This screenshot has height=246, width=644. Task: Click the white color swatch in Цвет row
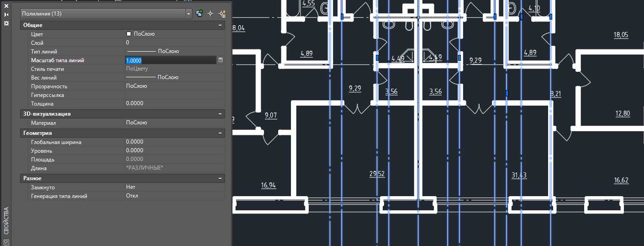pyautogui.click(x=129, y=34)
